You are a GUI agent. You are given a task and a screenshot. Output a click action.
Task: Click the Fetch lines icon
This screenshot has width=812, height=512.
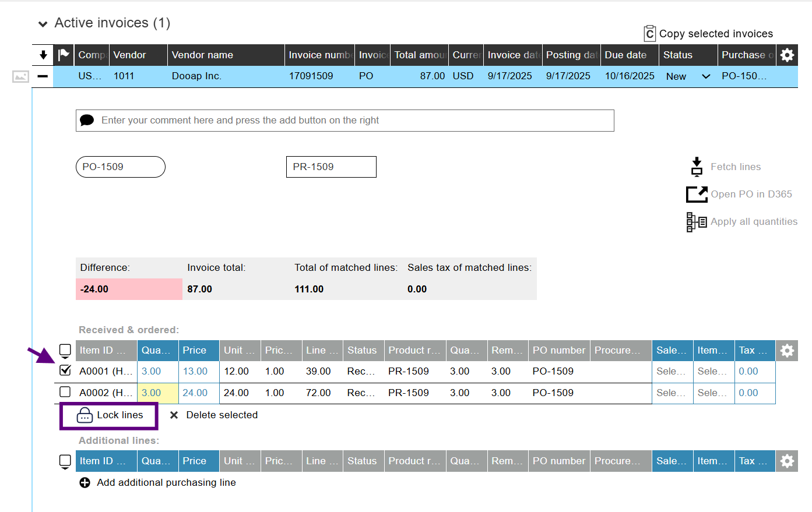pyautogui.click(x=697, y=167)
